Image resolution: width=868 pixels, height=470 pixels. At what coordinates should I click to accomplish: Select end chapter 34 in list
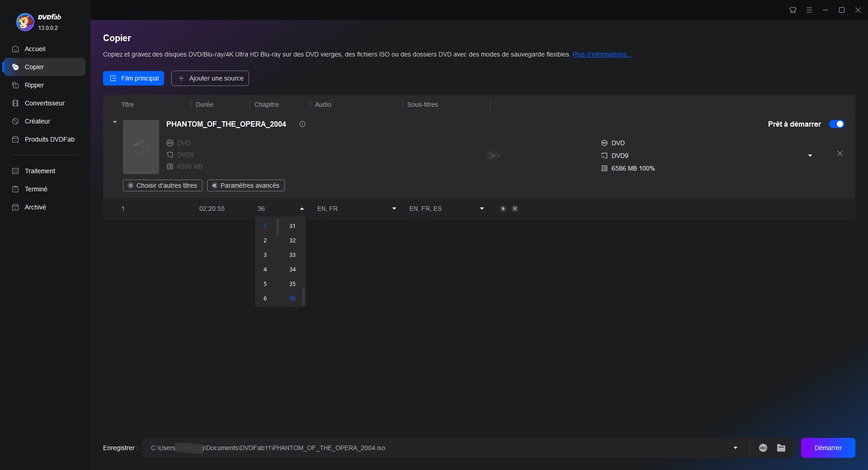[292, 270]
